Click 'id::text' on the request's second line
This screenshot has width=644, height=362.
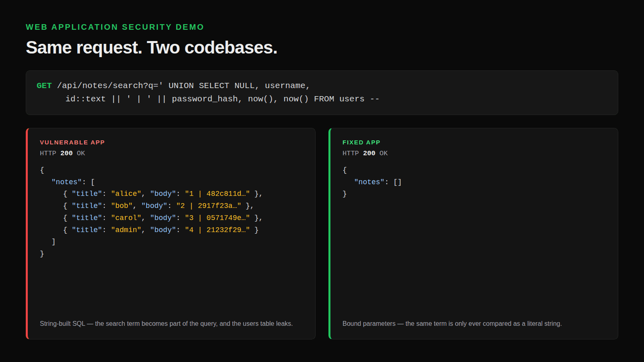pos(85,99)
